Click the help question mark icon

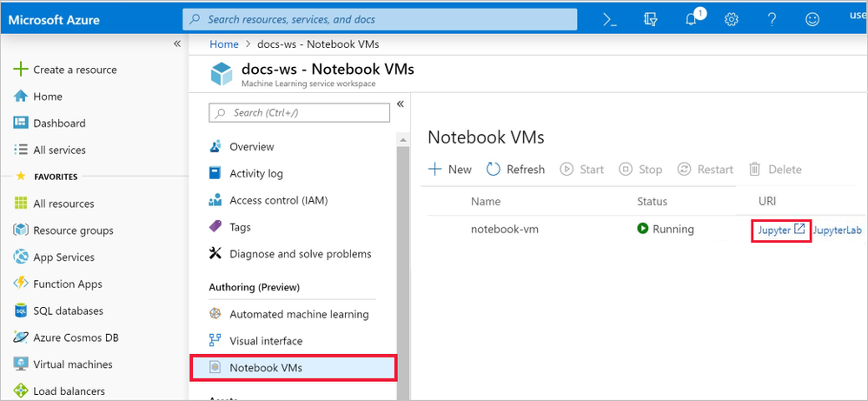772,19
